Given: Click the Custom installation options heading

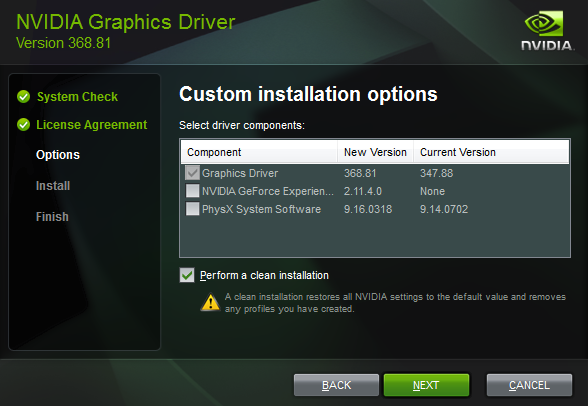Looking at the screenshot, I should click(x=308, y=94).
